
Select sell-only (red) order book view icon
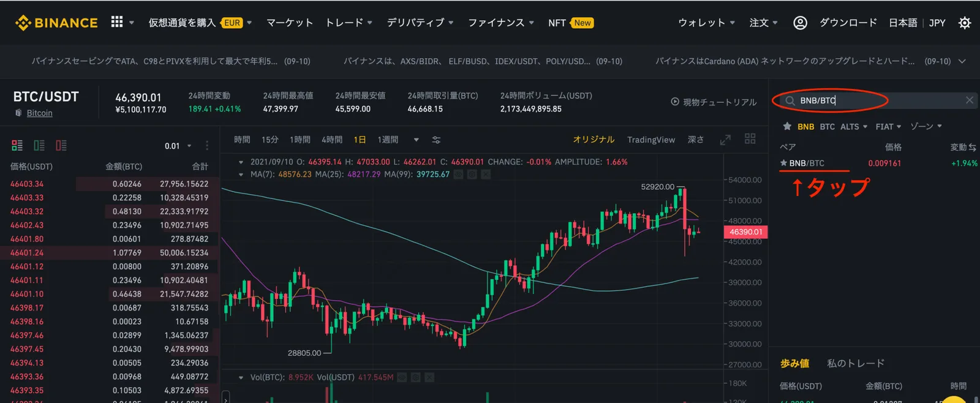[61, 146]
